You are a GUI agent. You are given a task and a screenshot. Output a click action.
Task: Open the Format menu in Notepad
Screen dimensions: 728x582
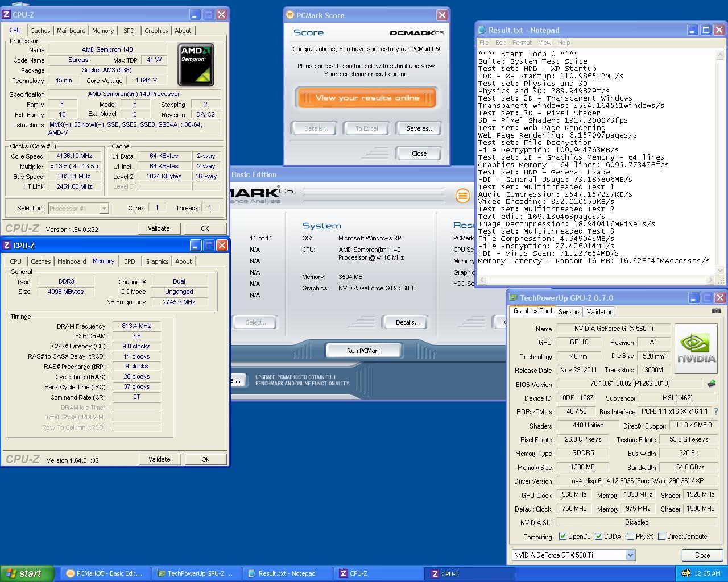[522, 43]
